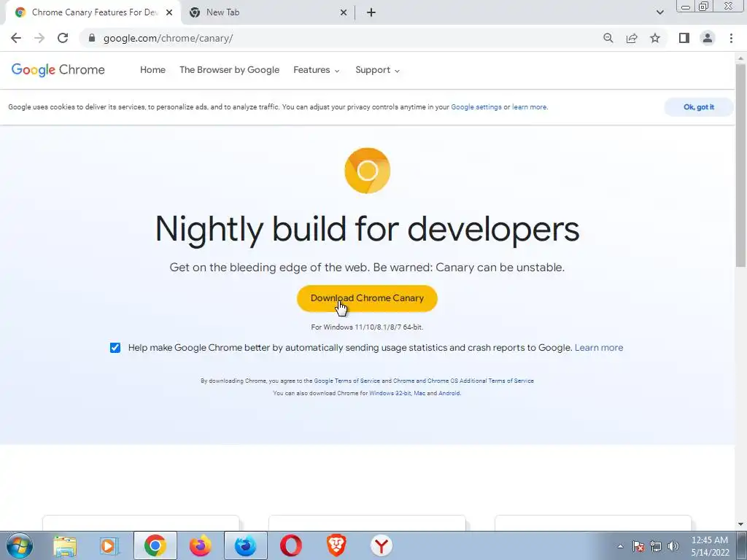
Task: Open Chrome OS Additional Terms of Service link
Action: (x=463, y=381)
